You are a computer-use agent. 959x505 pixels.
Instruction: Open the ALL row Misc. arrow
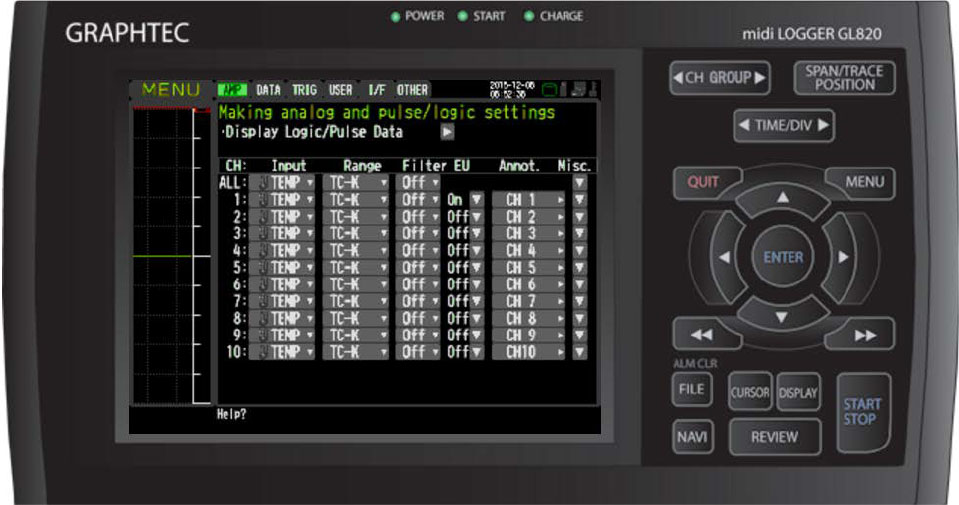[579, 182]
